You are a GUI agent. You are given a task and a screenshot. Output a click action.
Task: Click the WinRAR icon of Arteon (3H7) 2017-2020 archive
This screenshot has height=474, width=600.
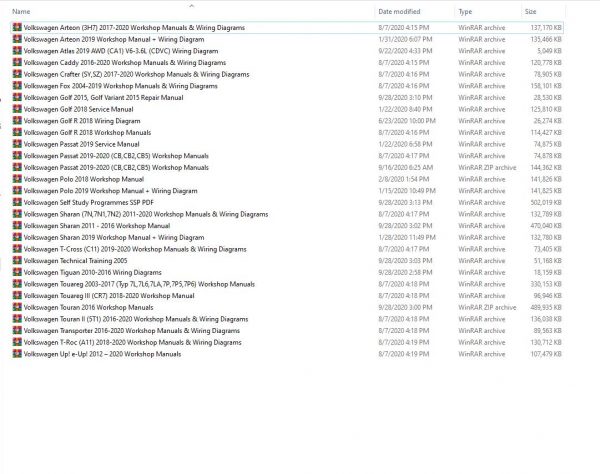(x=17, y=27)
